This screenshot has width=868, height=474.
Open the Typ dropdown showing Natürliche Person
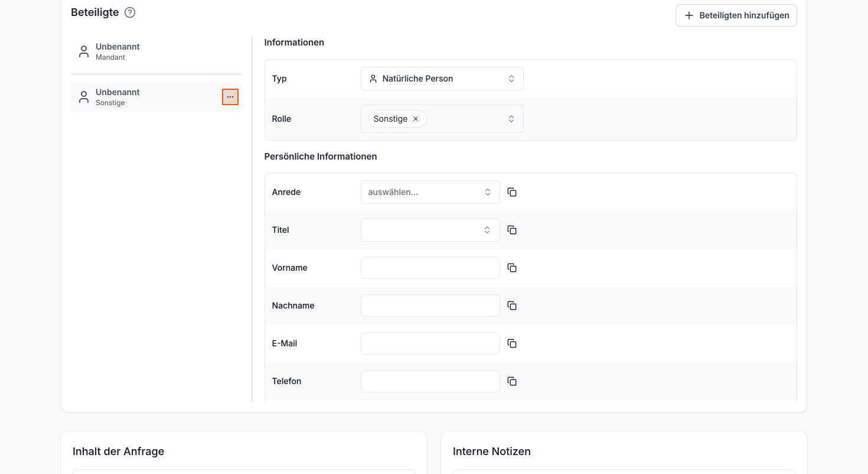point(442,79)
